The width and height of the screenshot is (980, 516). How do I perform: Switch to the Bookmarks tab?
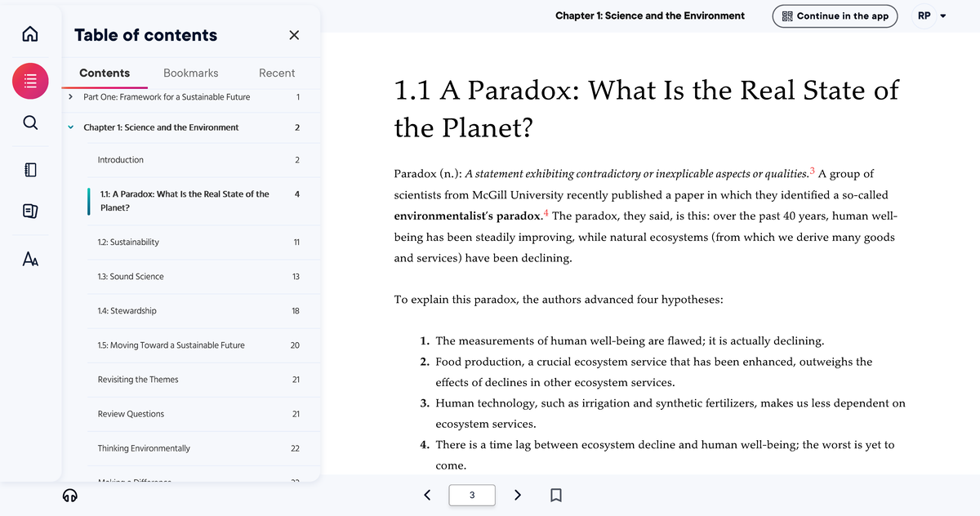[x=191, y=73]
